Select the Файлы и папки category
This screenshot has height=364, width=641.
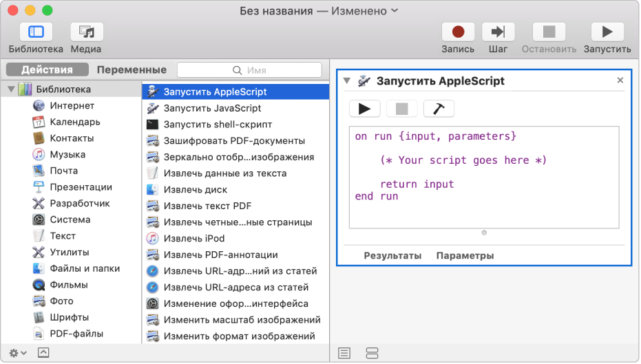coord(72,269)
